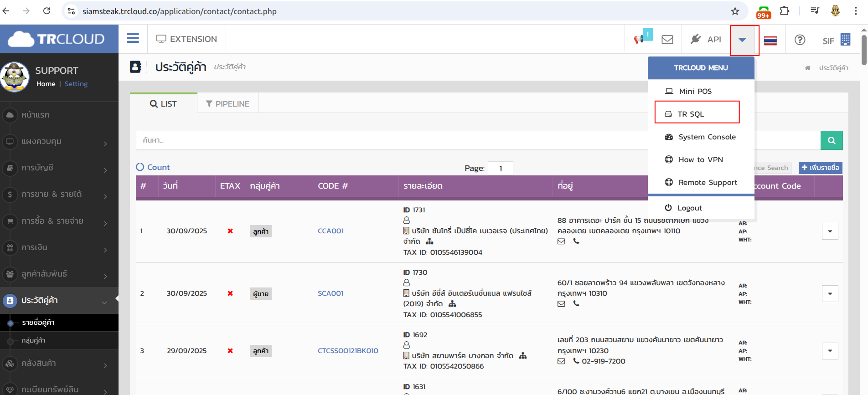Screen dimensions: 868x395
Task: Click the เพิ่มรายชื่อ add button
Action: (x=820, y=168)
